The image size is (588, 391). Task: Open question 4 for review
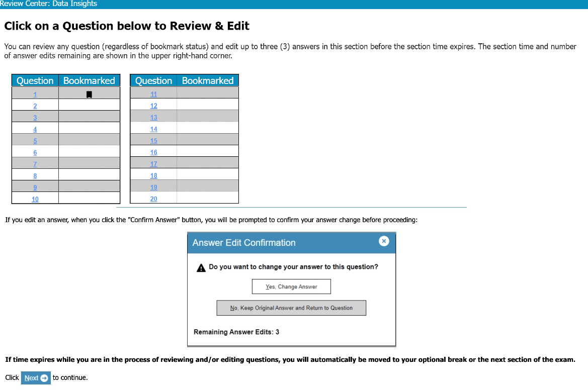coord(35,129)
